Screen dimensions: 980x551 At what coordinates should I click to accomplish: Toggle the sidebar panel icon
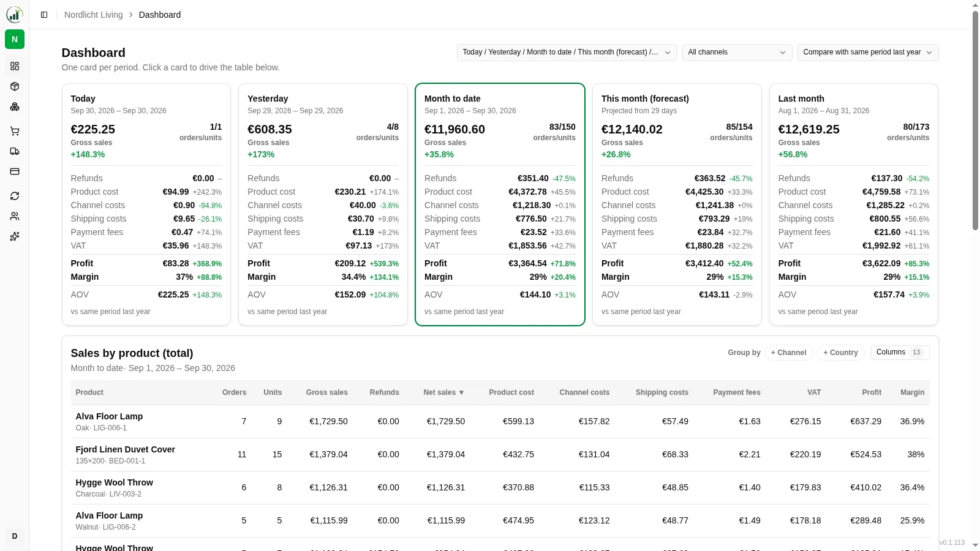(x=44, y=15)
